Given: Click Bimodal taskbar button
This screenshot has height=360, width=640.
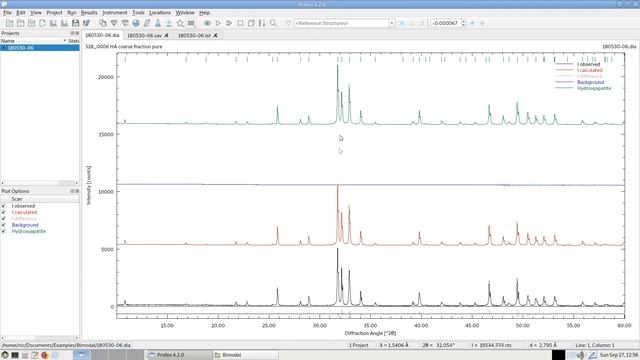Looking at the screenshot, I should coord(246,355).
